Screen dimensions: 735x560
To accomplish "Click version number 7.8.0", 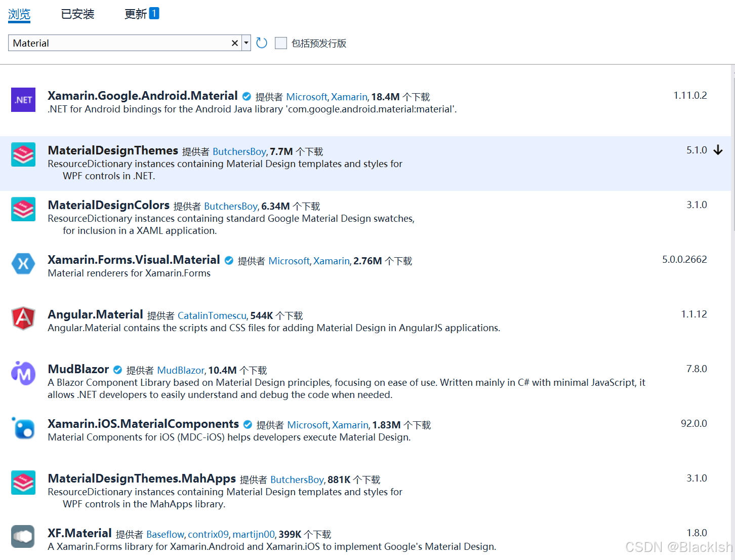I will 697,369.
